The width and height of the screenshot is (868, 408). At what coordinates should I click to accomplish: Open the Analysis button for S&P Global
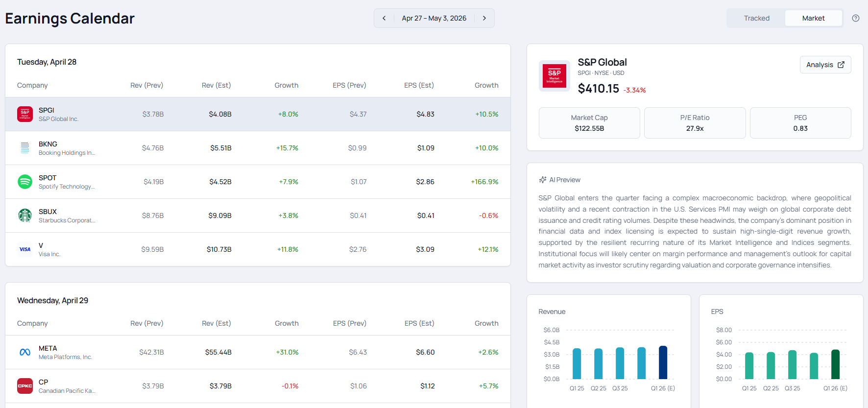(x=825, y=65)
